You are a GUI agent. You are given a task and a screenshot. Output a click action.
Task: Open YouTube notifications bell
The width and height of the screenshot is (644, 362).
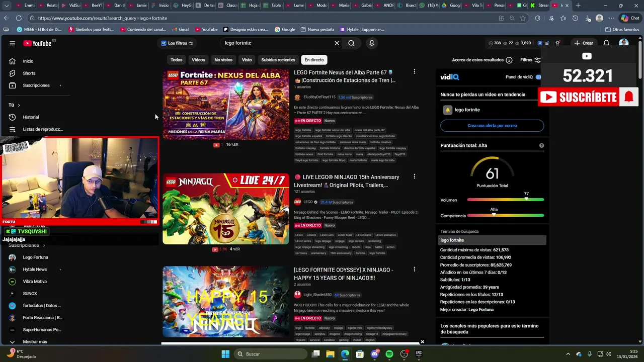point(606,43)
